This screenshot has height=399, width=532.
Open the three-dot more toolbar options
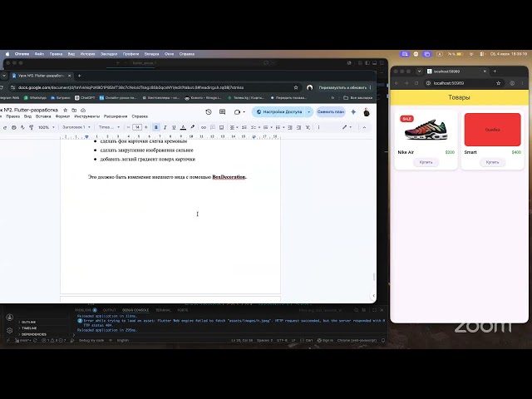click(x=318, y=127)
